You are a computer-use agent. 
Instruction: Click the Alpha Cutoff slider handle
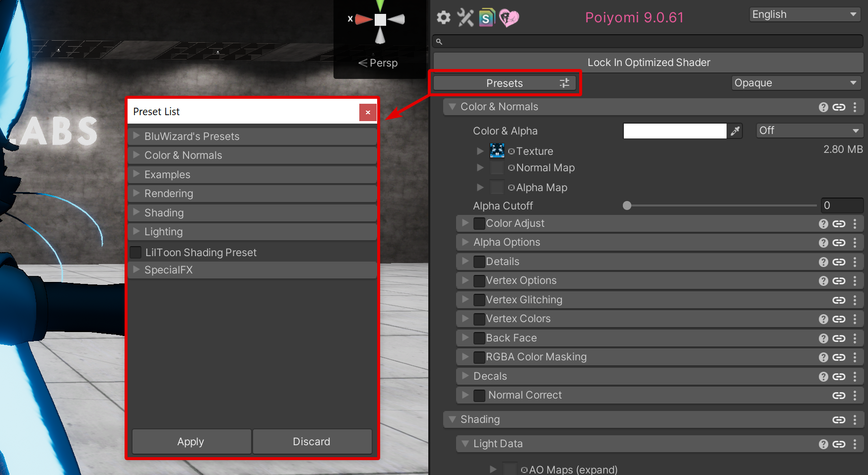627,205
